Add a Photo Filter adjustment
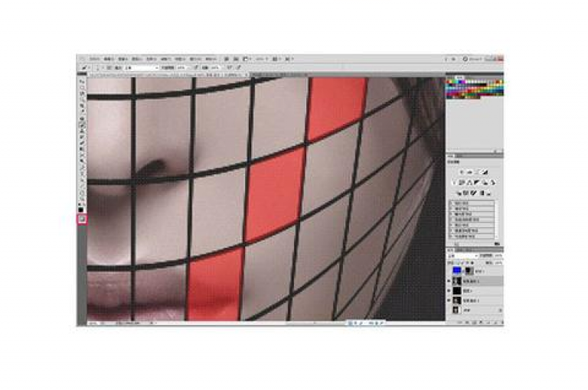Viewport: 588px width, 390px height. coord(485,182)
